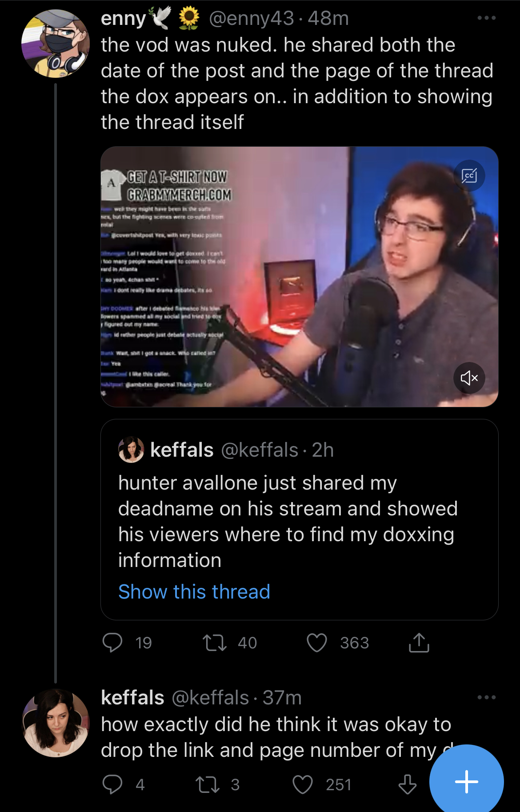Reply to enny's tweet with comment icon
520x812 pixels.
pos(112,643)
